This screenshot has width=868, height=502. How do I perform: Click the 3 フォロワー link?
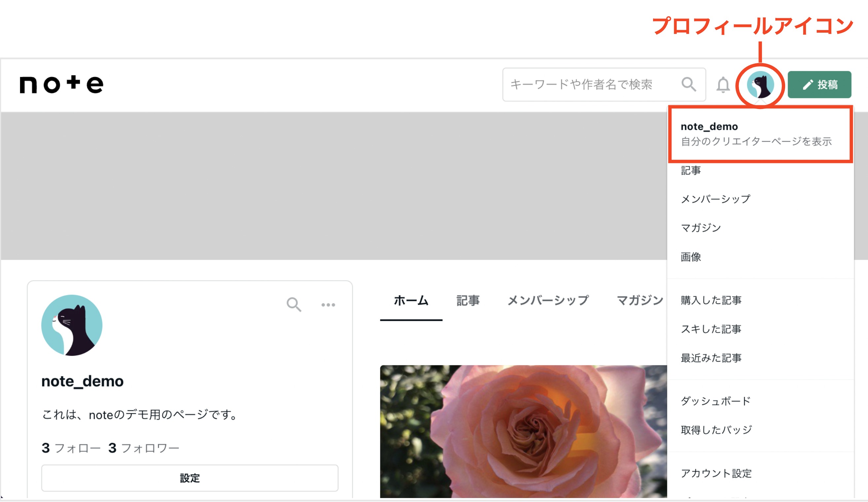(x=144, y=448)
